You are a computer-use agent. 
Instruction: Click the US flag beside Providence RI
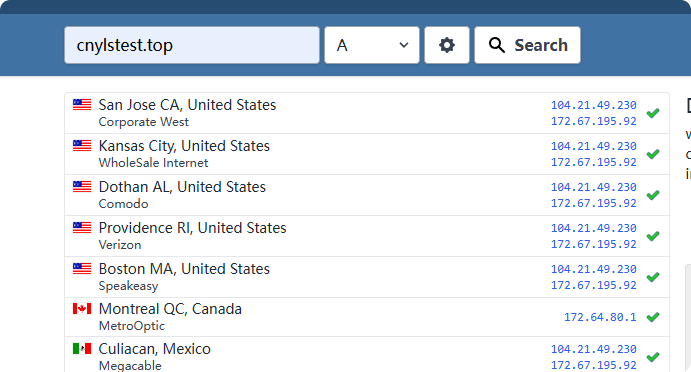point(82,227)
